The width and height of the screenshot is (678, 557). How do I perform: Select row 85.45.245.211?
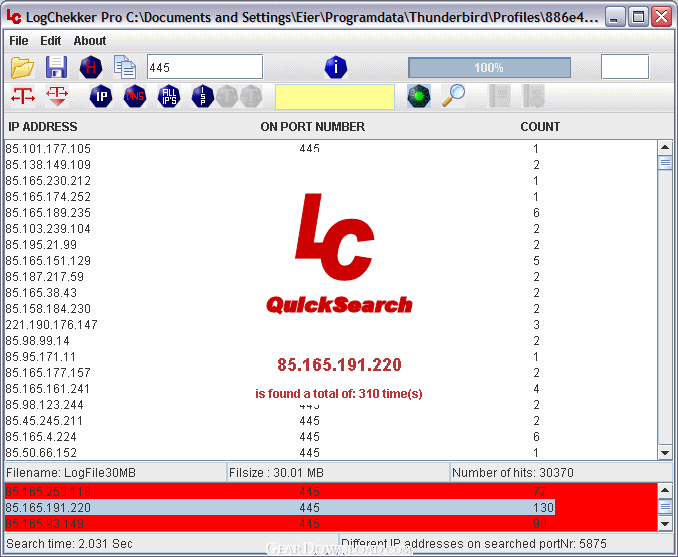[x=331, y=421]
